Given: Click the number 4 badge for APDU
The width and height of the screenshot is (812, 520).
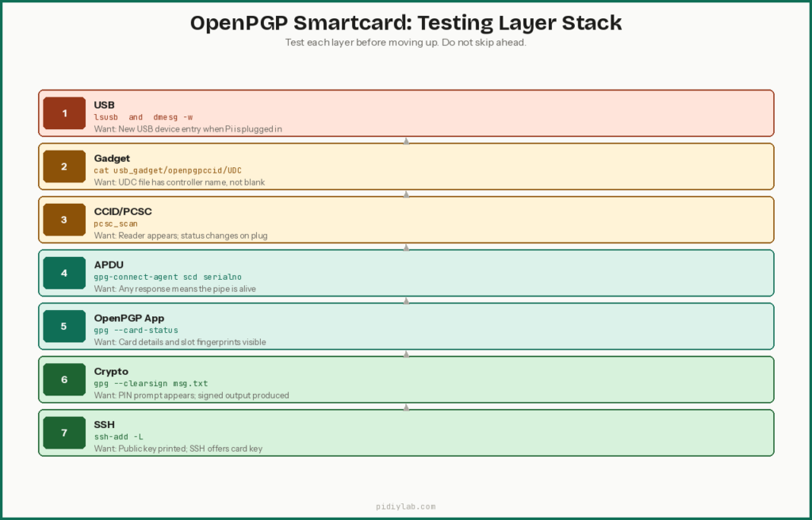Looking at the screenshot, I should [64, 273].
